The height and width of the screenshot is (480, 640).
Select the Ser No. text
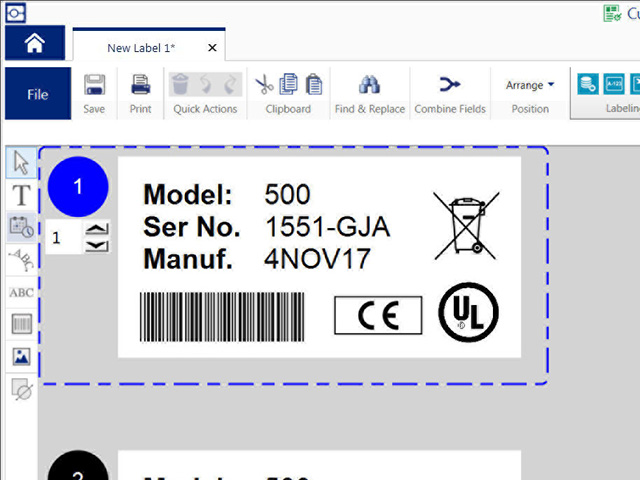pos(192,227)
